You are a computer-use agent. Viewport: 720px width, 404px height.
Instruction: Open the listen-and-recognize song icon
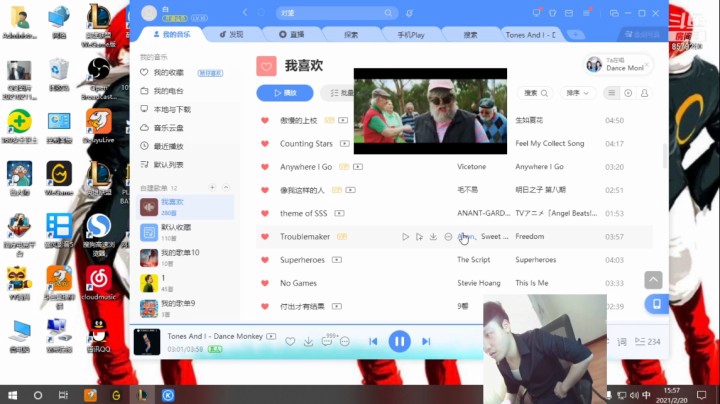pos(409,13)
